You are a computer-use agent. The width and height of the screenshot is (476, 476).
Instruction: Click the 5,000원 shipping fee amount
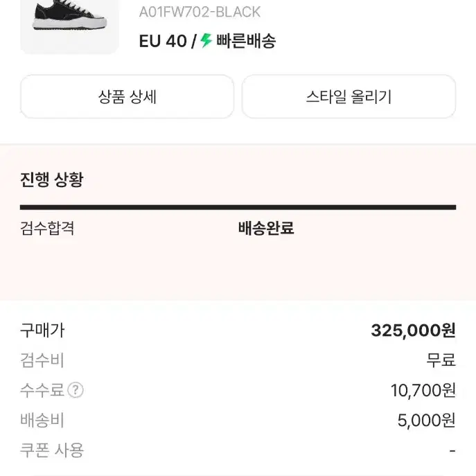pos(427,420)
